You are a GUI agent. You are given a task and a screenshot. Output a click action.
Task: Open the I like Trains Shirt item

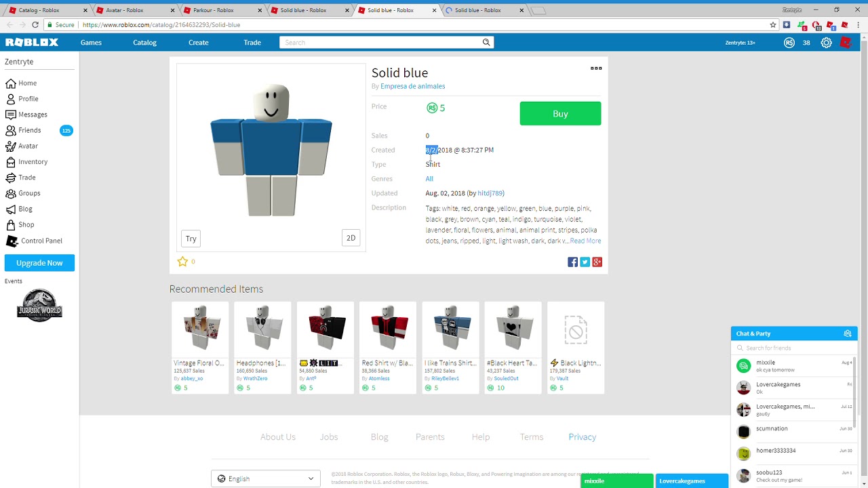pyautogui.click(x=450, y=347)
